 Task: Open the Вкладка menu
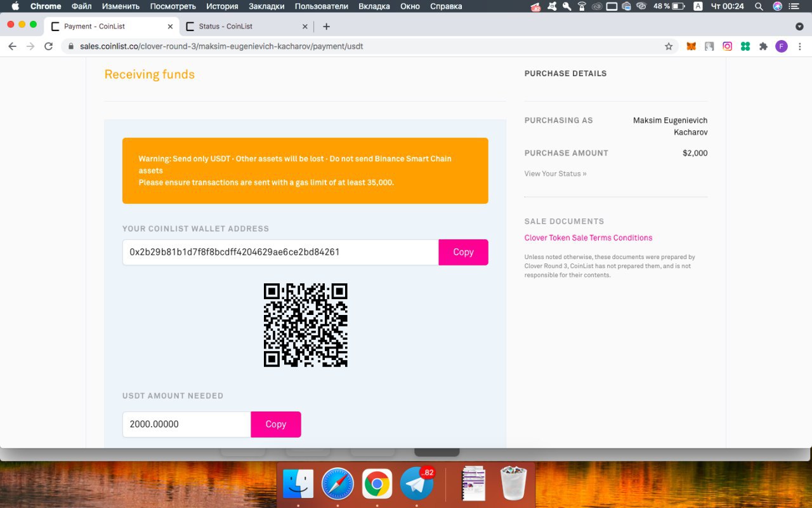point(374,6)
